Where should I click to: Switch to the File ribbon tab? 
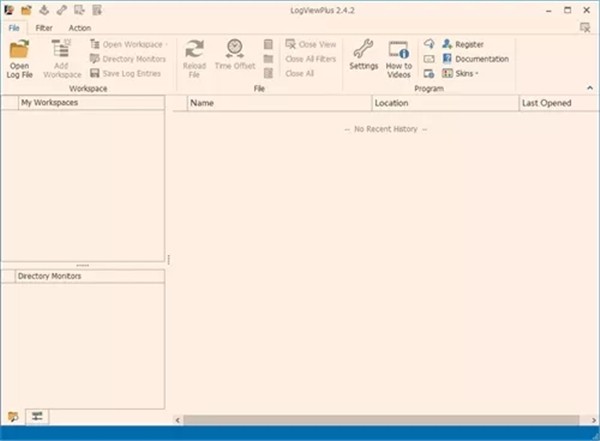point(14,28)
